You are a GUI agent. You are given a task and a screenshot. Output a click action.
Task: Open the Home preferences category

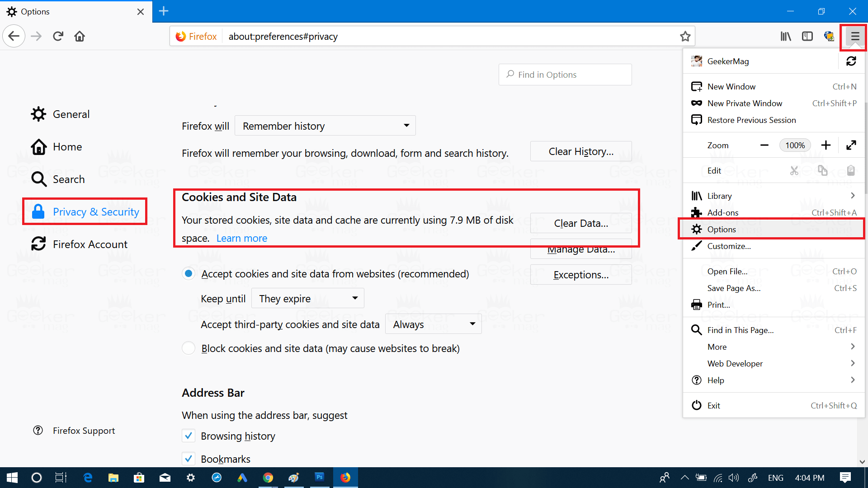[x=57, y=147]
